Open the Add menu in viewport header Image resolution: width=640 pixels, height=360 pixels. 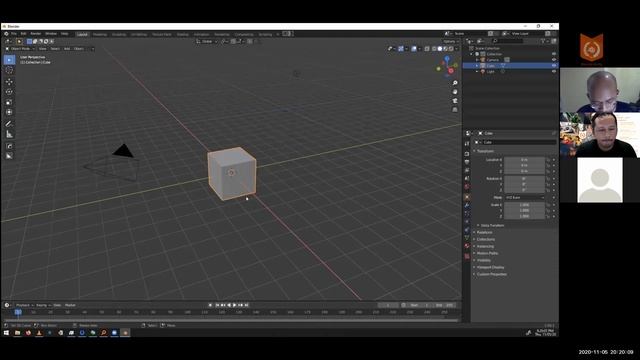point(67,49)
